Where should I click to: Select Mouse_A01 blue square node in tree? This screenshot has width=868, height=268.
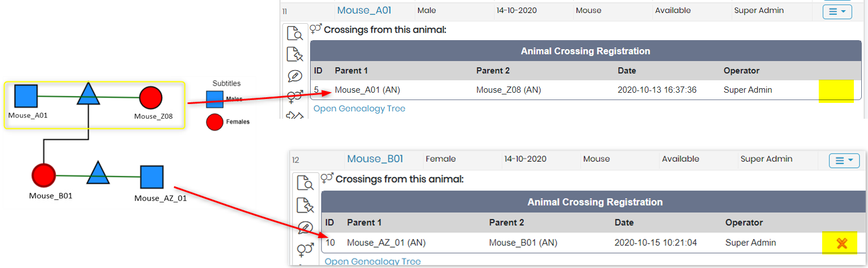pyautogui.click(x=25, y=96)
